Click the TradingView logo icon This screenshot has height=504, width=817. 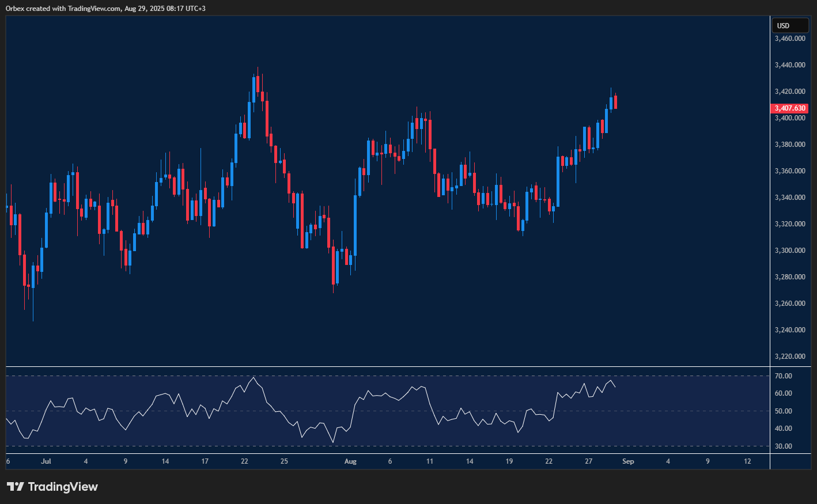pos(16,487)
